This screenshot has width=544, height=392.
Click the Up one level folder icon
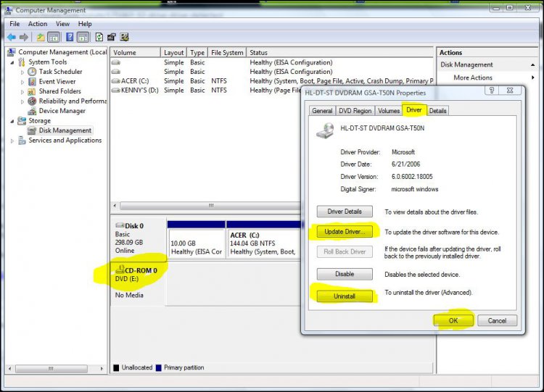[41, 37]
